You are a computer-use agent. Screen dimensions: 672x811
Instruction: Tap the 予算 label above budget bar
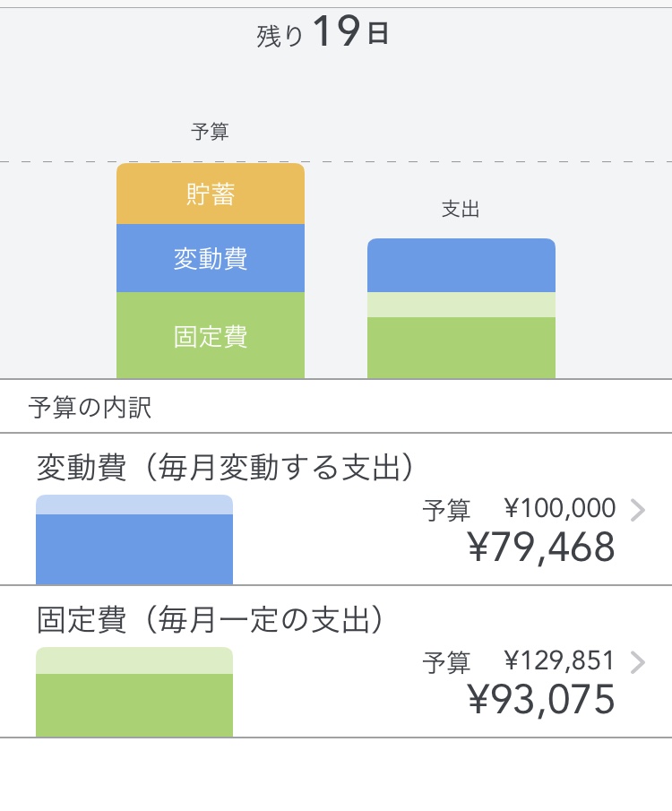210,132
